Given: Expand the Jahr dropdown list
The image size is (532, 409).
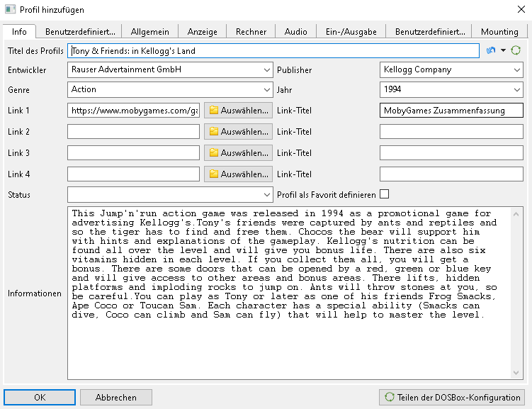Looking at the screenshot, I should (516, 90).
